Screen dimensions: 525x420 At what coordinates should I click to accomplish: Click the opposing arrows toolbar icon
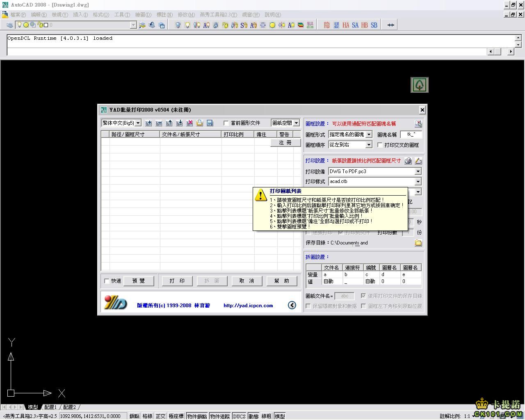click(x=391, y=25)
